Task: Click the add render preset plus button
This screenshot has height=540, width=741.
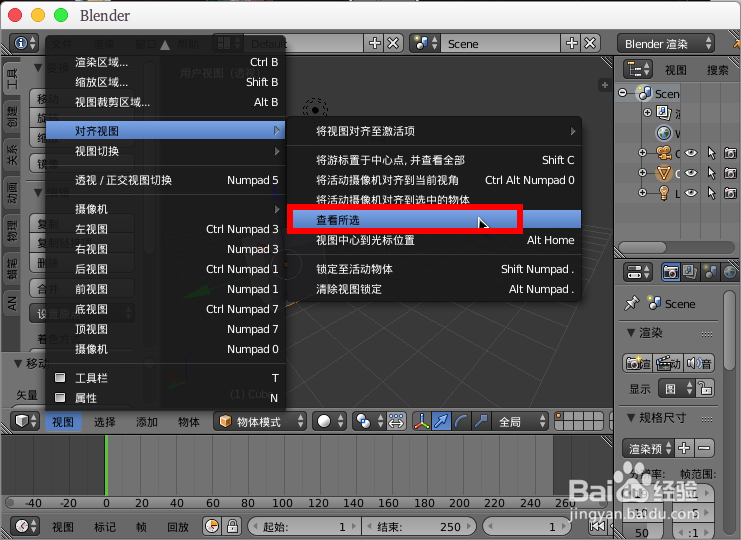Action: [x=684, y=448]
